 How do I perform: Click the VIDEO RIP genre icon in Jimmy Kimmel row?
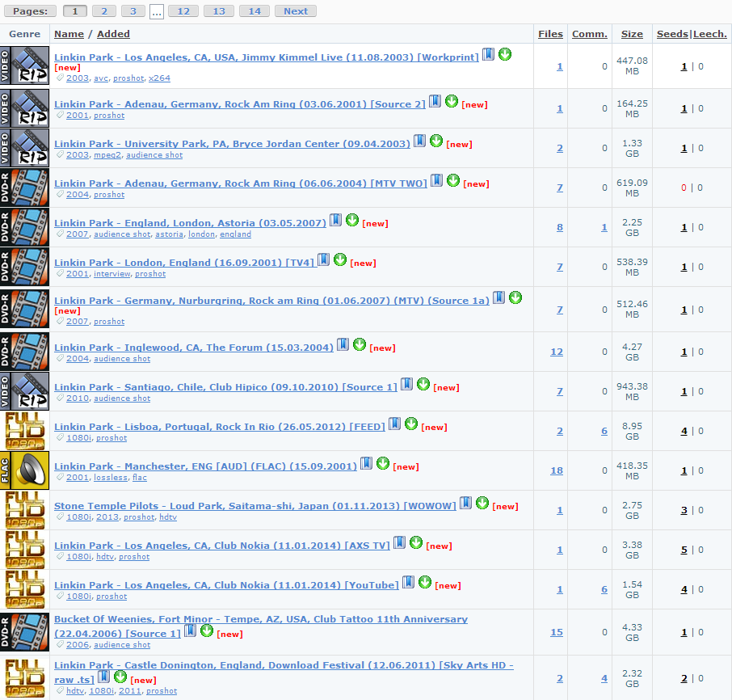pos(25,65)
